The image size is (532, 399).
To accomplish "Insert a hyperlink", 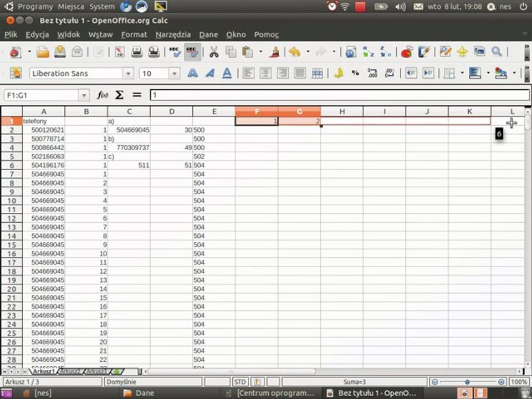I will point(351,52).
